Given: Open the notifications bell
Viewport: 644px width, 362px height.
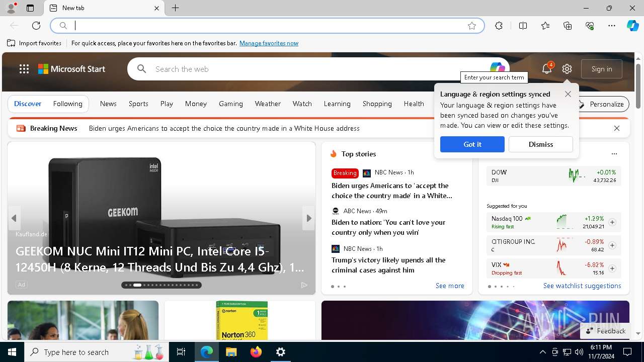Looking at the screenshot, I should [547, 69].
